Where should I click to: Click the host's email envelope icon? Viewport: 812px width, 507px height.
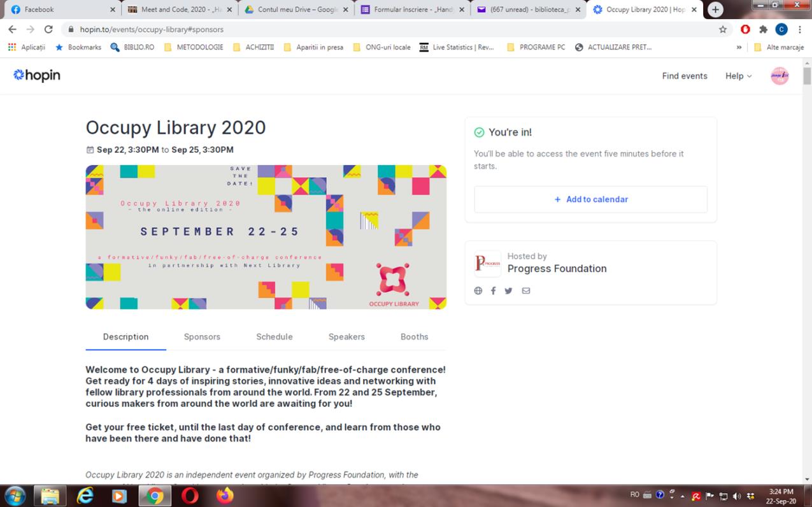click(x=525, y=291)
